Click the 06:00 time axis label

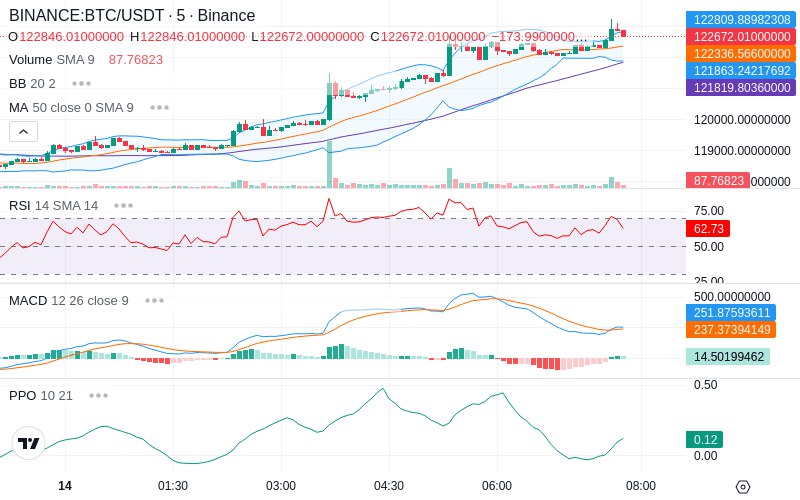click(x=497, y=486)
